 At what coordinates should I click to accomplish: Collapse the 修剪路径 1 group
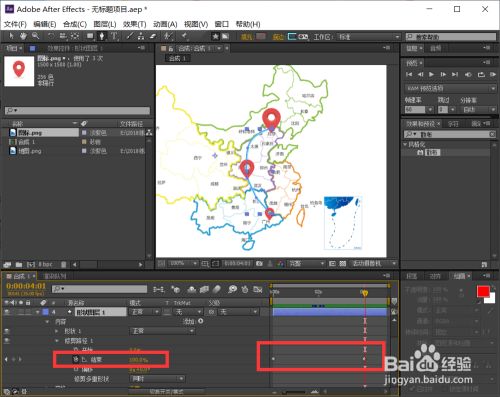click(57, 341)
